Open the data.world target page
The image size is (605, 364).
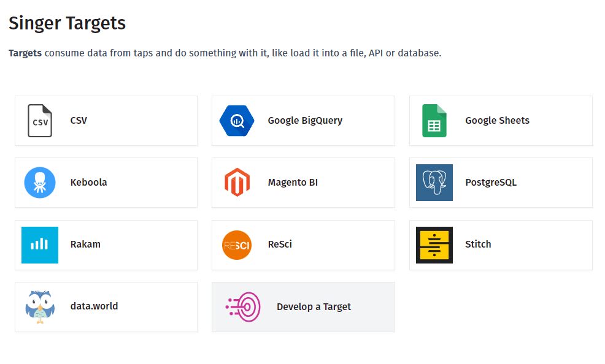point(106,306)
